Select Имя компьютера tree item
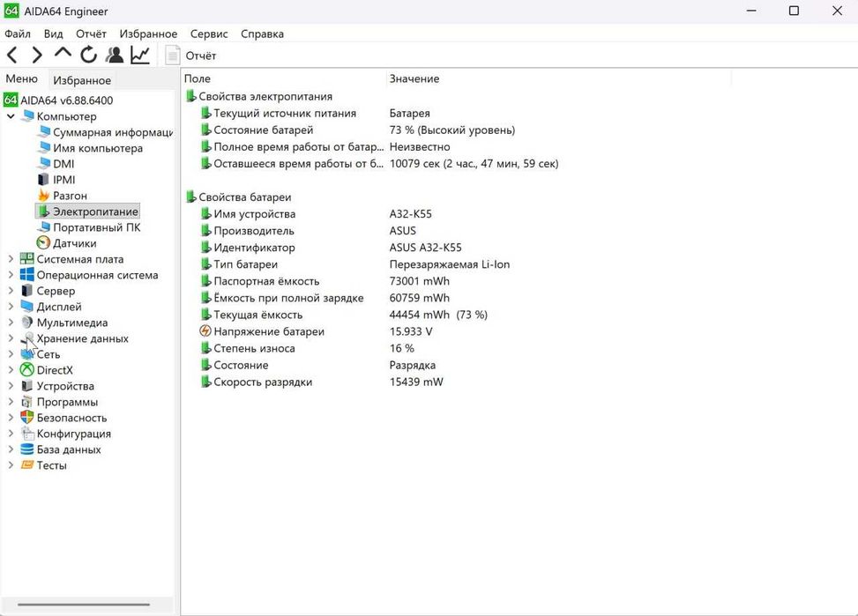The height and width of the screenshot is (616, 858). point(98,148)
